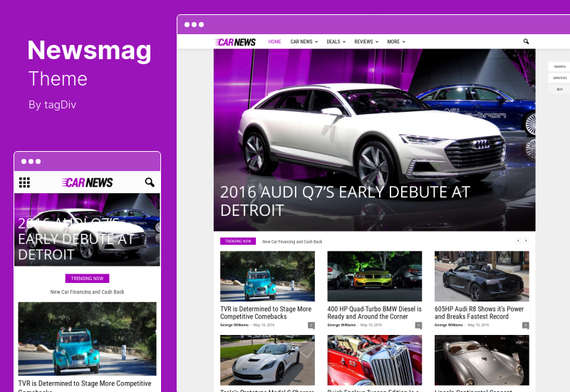Click George Williams author under BMW article

(x=341, y=325)
